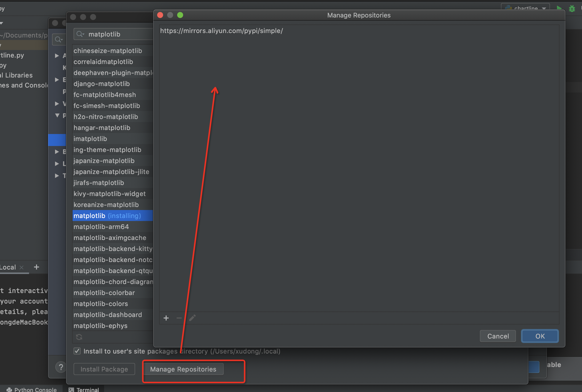Click the remove repository minus icon
The height and width of the screenshot is (392, 582).
click(179, 318)
